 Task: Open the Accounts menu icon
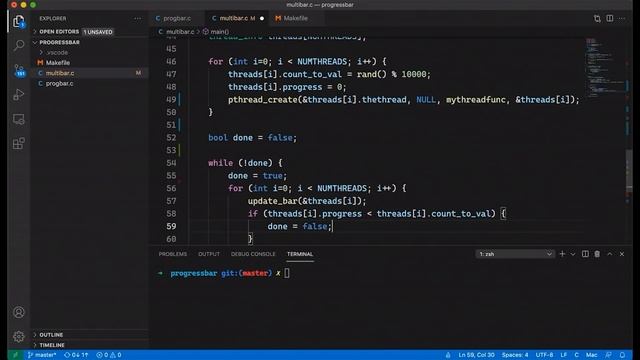(19, 312)
